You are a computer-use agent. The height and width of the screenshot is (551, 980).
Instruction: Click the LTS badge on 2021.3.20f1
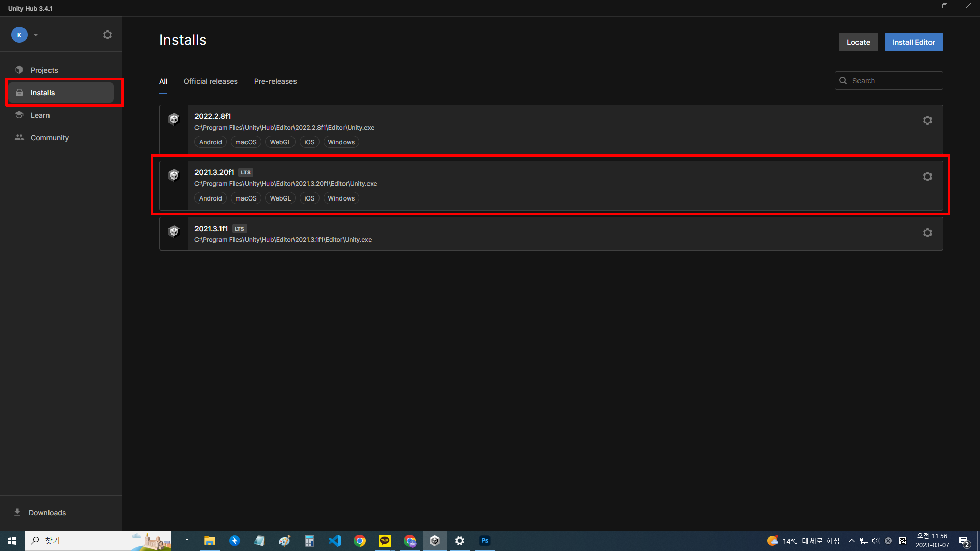coord(246,172)
